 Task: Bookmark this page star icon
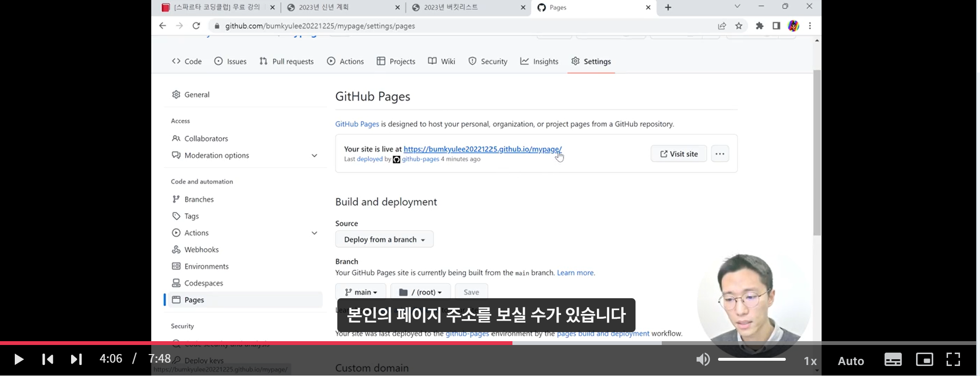pos(739,26)
